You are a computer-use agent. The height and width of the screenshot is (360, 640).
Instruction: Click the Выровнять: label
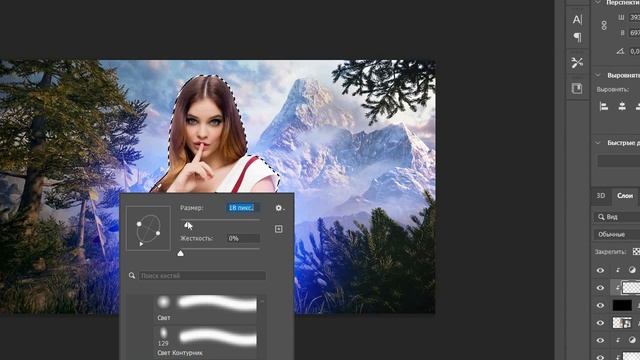[x=612, y=89]
